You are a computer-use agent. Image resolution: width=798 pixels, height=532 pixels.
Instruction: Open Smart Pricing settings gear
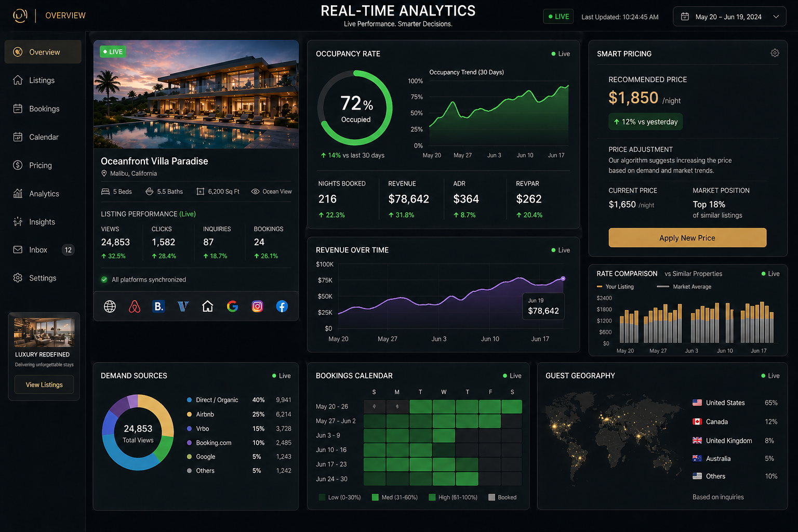[775, 53]
